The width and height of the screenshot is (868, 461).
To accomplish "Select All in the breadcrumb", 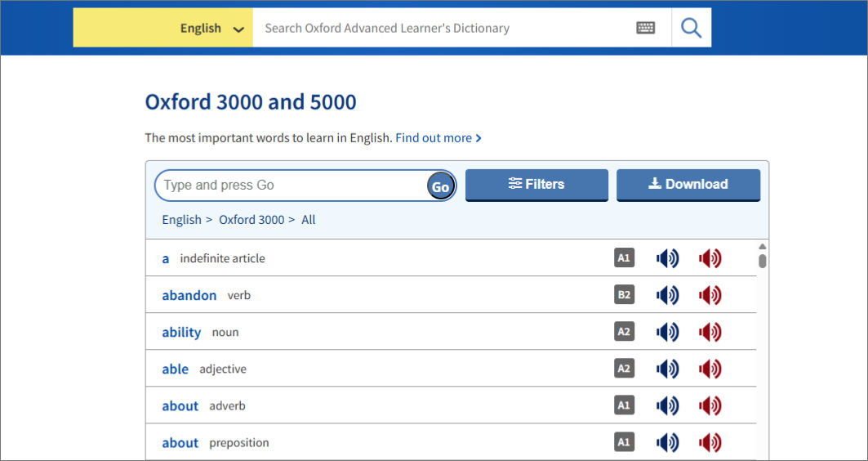I will click(309, 220).
